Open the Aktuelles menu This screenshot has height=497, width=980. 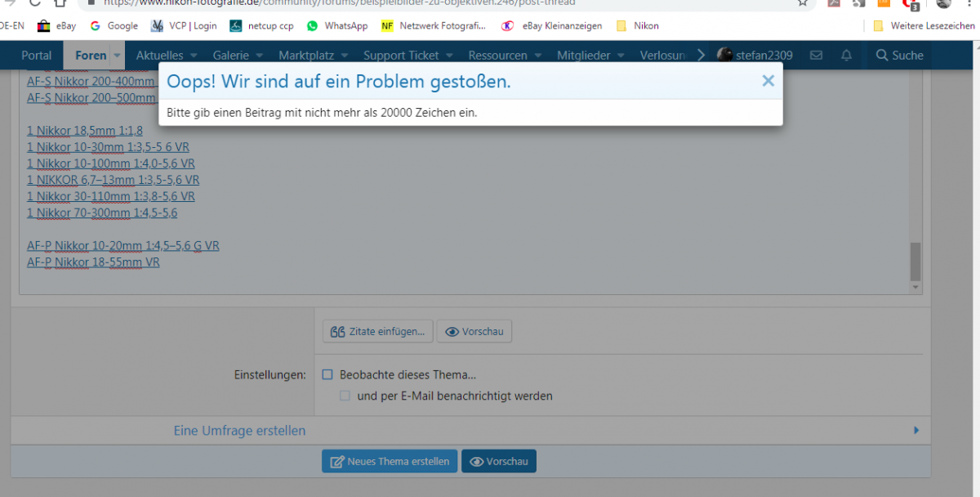pyautogui.click(x=159, y=56)
